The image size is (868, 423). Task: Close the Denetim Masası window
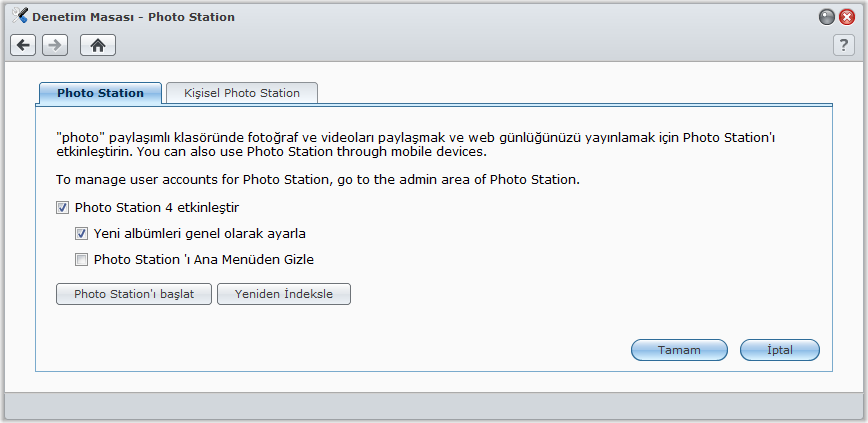pyautogui.click(x=847, y=17)
